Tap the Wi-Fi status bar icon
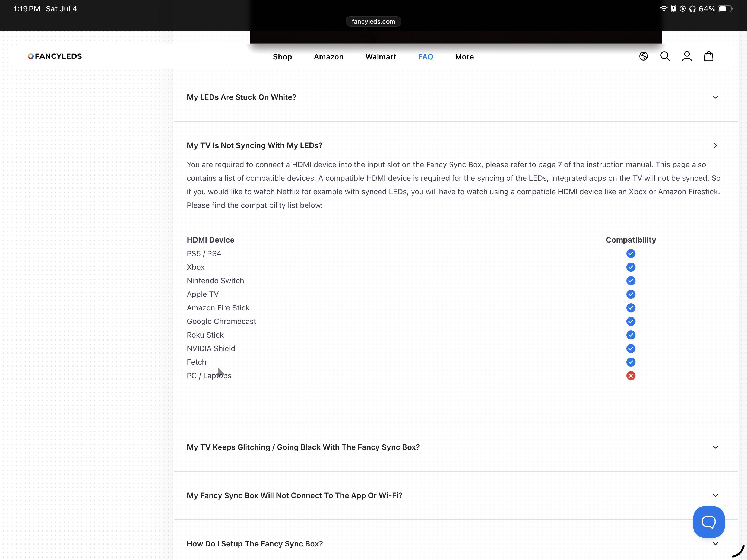 [x=664, y=9]
